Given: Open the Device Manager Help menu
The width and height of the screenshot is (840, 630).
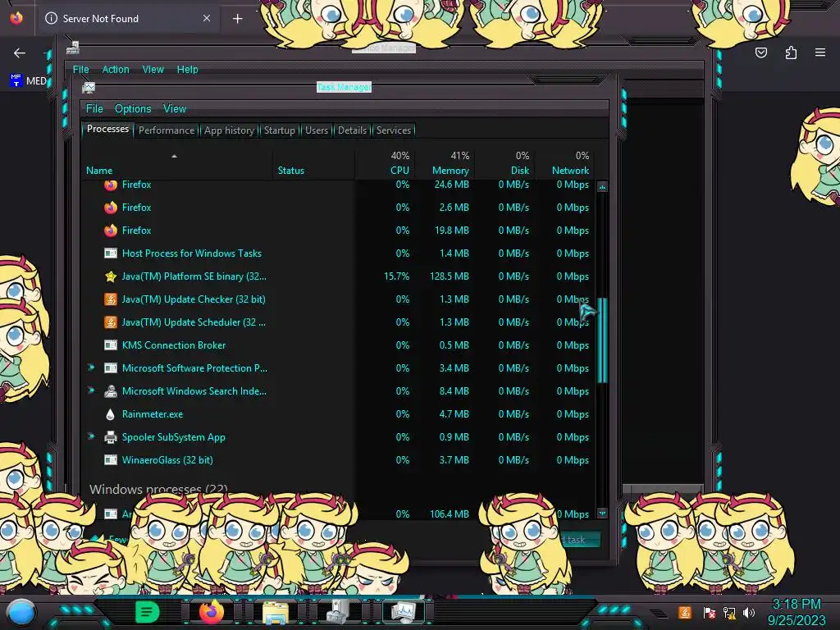Looking at the screenshot, I should click(188, 70).
